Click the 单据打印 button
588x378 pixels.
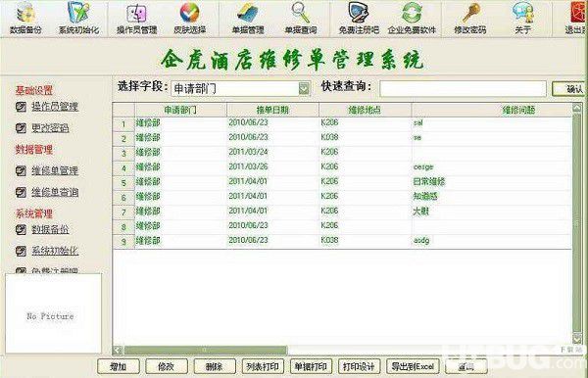point(311,366)
